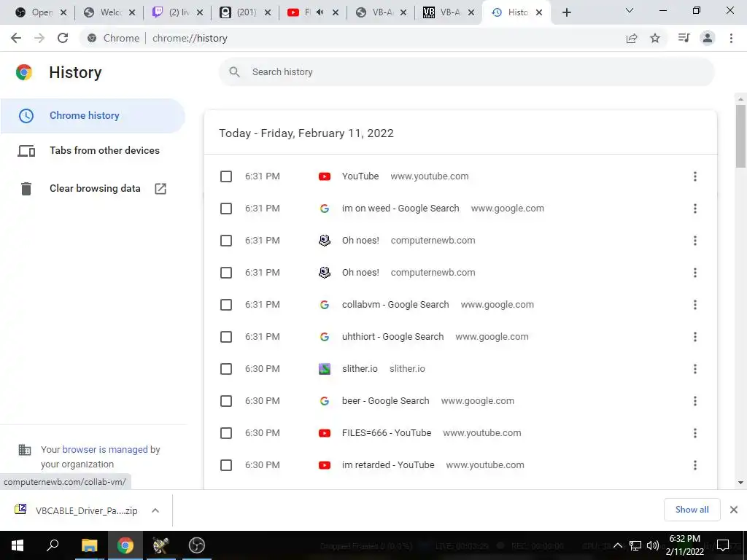This screenshot has width=747, height=560.
Task: Open the beer - Google Search link
Action: click(x=385, y=401)
